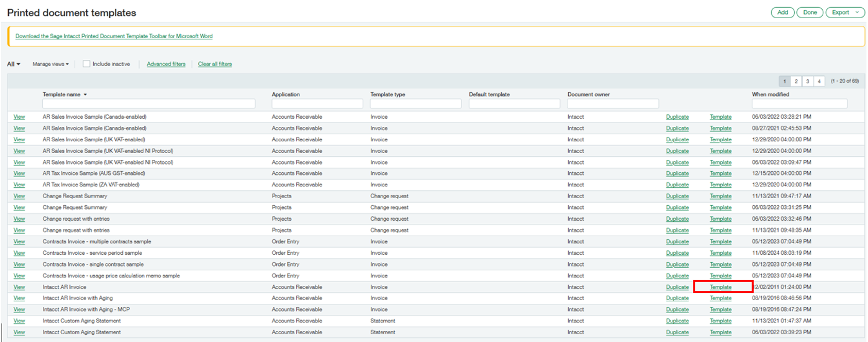Duplicate AR Sales Invoice Sample (UK VAT-enabled)
868x342 pixels.
pyautogui.click(x=677, y=140)
